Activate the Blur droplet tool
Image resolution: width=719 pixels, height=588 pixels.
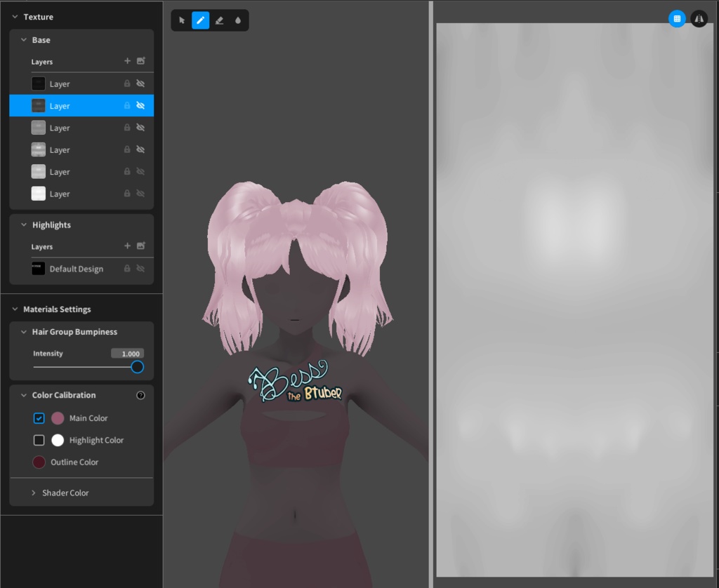point(238,20)
